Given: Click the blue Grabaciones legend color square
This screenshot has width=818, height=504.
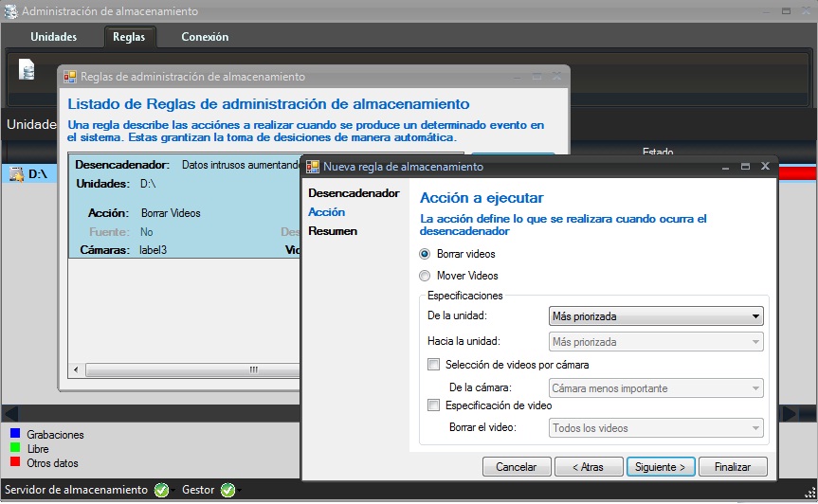Looking at the screenshot, I should click(15, 435).
